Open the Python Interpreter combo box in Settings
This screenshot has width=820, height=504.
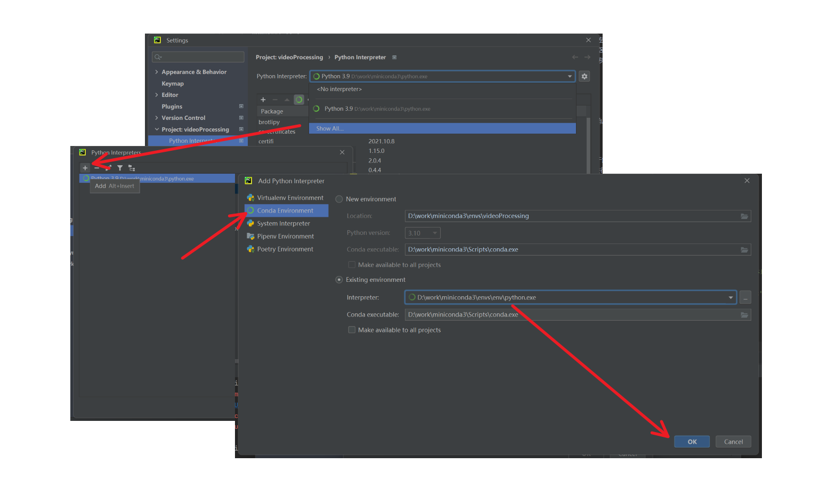[442, 76]
